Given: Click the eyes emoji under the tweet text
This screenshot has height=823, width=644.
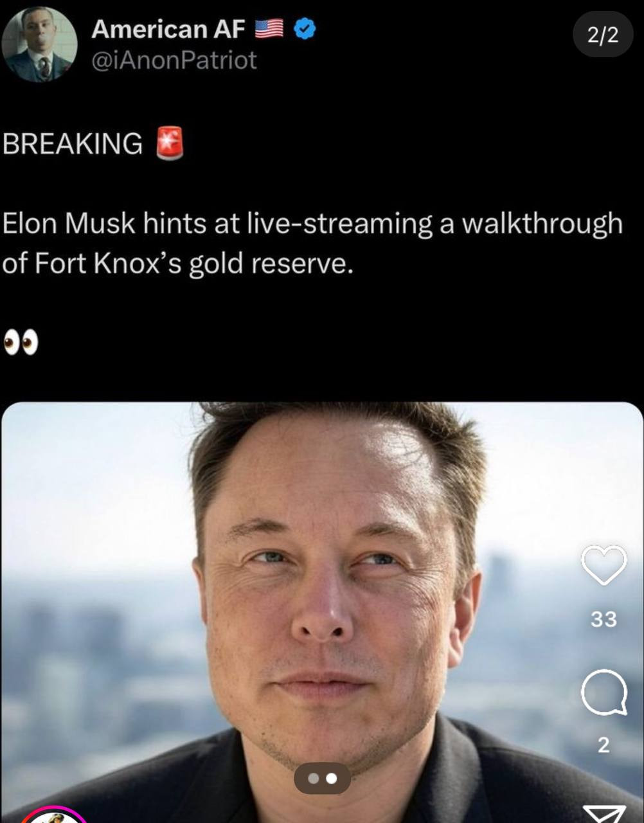Looking at the screenshot, I should [21, 343].
